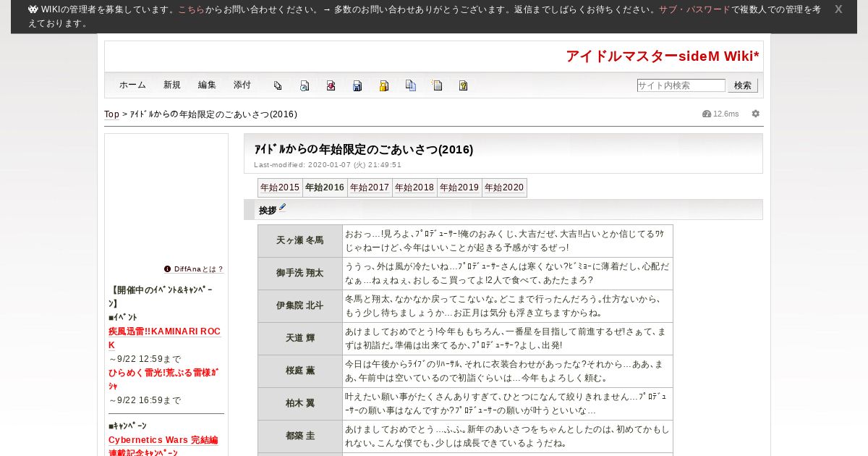Click the floppy disk backup icon
Viewport: 868px width, 456px height.
point(357,85)
